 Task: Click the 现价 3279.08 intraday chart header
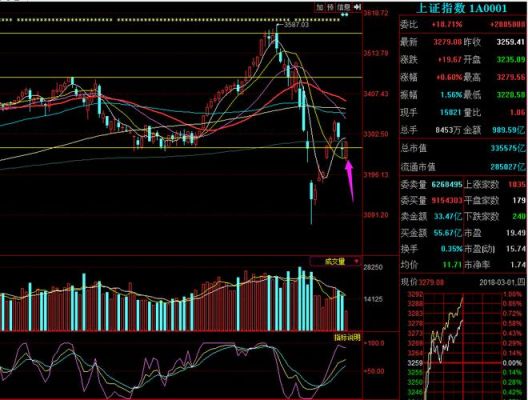pos(423,282)
